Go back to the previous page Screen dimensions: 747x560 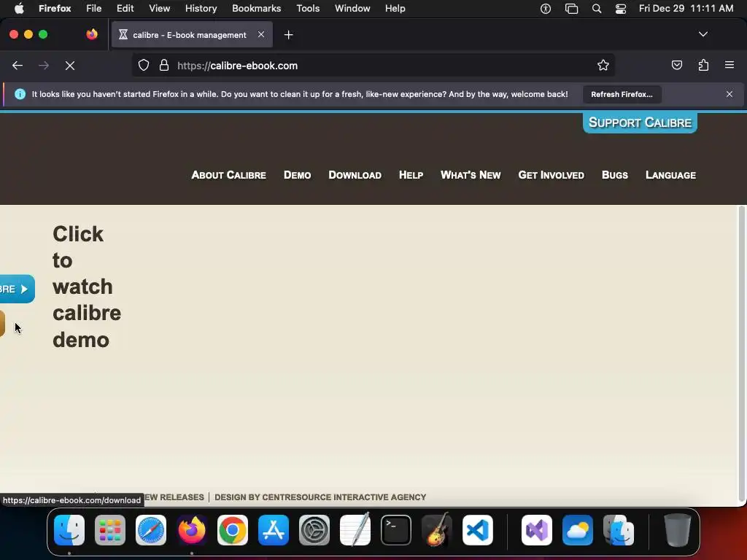(x=18, y=66)
